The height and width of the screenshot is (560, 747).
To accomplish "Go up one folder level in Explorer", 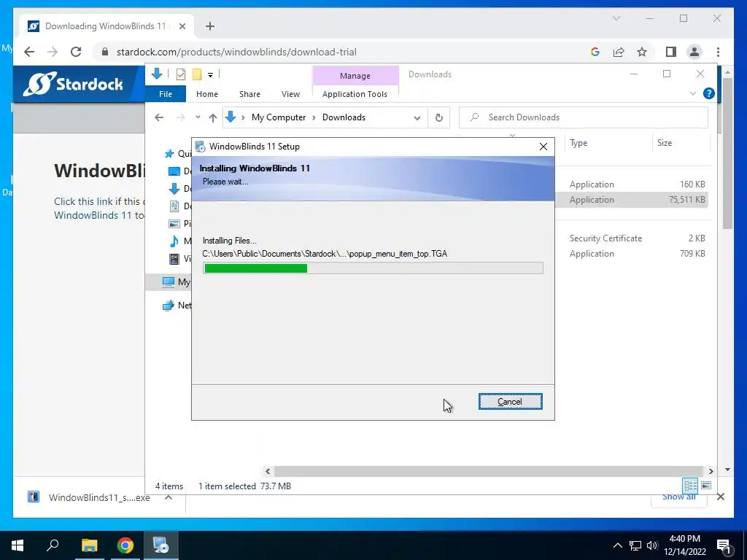I will [x=212, y=117].
